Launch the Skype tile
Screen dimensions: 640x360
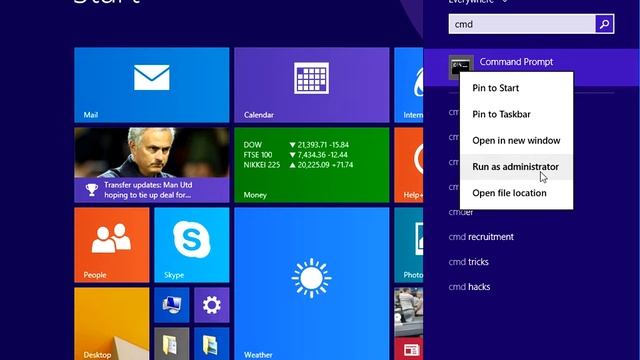tap(192, 245)
